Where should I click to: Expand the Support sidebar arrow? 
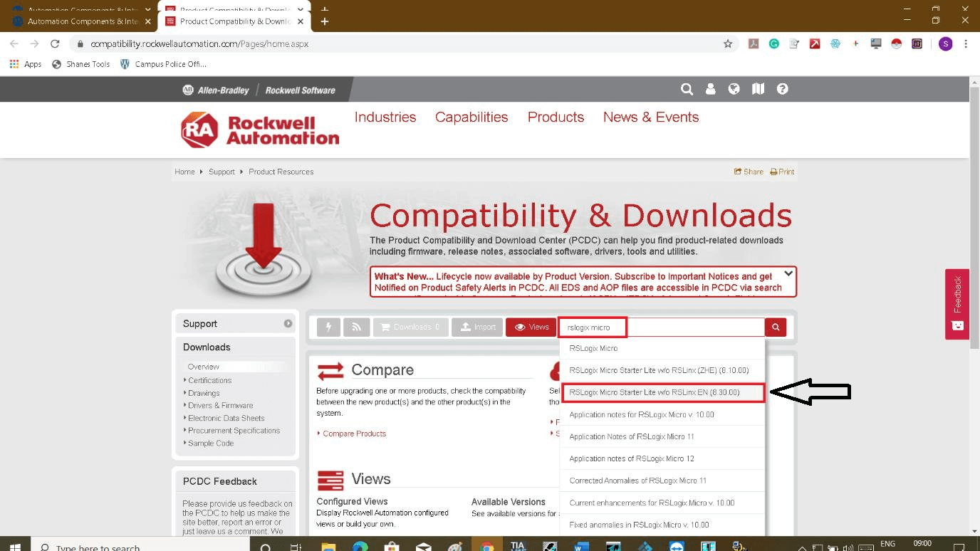pos(288,323)
